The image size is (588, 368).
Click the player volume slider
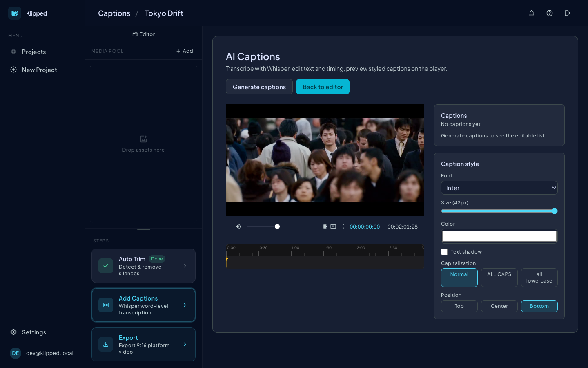[x=263, y=227]
